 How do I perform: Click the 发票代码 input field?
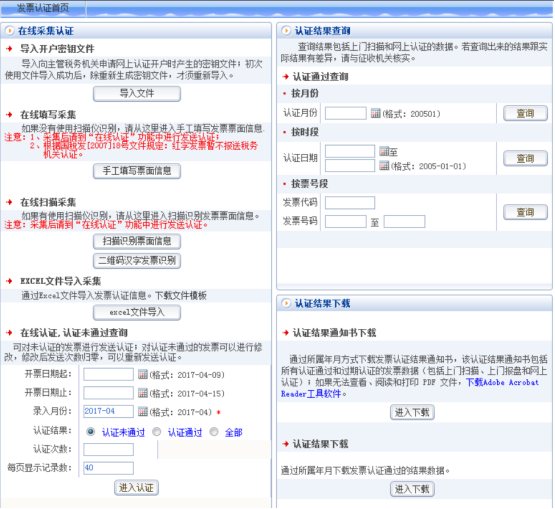pyautogui.click(x=350, y=203)
